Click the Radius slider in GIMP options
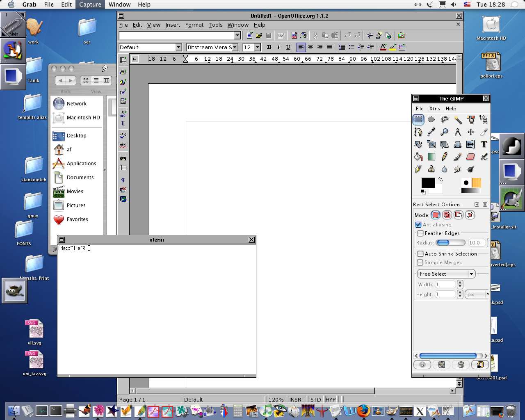525x420 pixels. coord(450,243)
